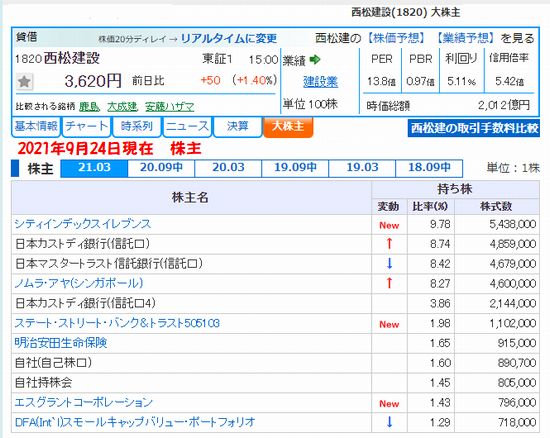Click the 株式数 column header

tap(496, 207)
